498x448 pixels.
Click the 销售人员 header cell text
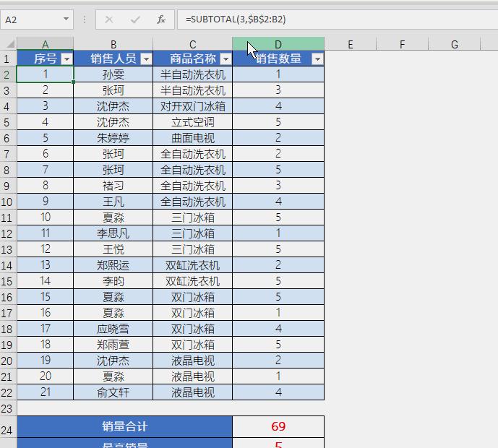click(x=113, y=59)
